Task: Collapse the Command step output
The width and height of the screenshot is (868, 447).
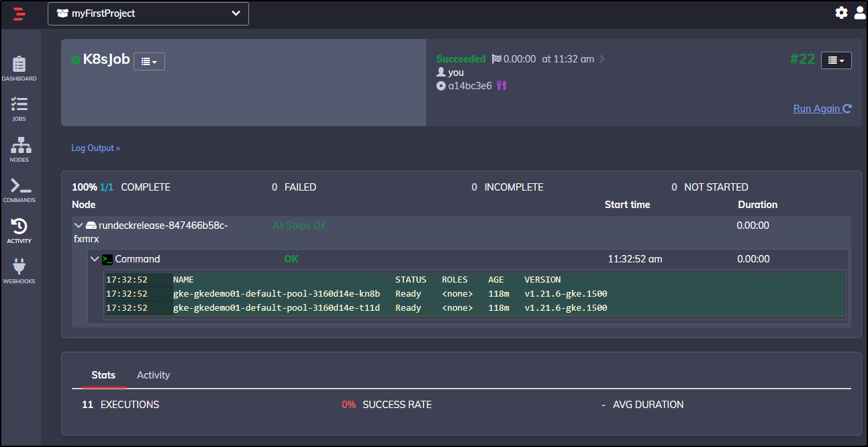Action: pos(95,259)
